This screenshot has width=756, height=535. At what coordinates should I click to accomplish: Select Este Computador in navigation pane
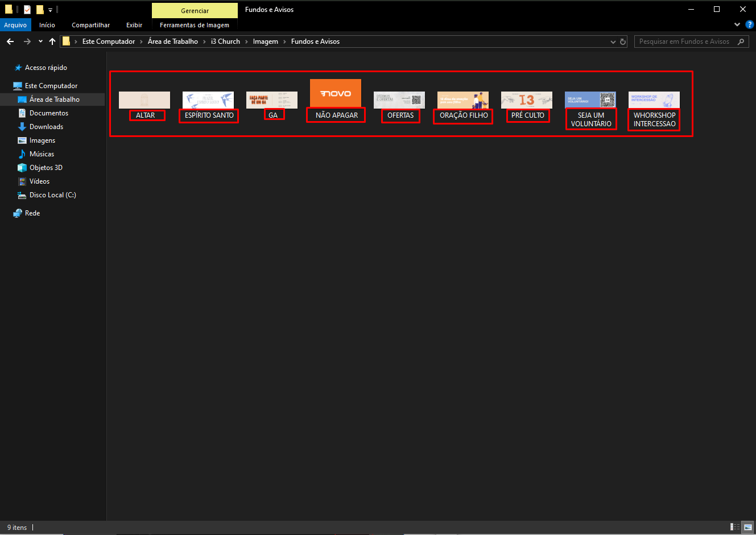pyautogui.click(x=51, y=86)
